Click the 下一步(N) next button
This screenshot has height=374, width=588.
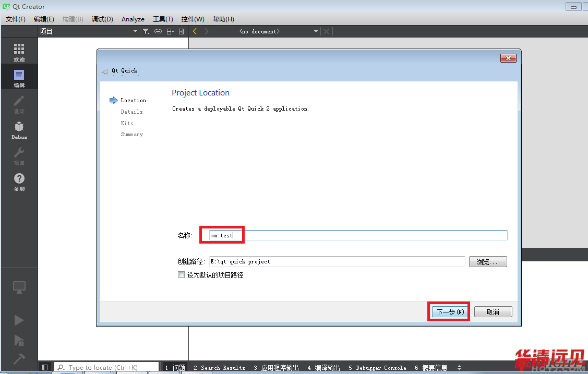(x=449, y=312)
